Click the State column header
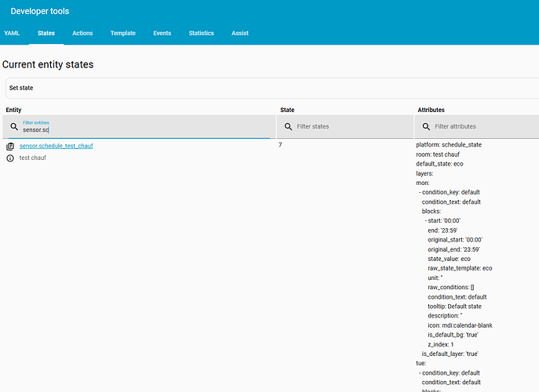This screenshot has height=392, width=539. (287, 110)
